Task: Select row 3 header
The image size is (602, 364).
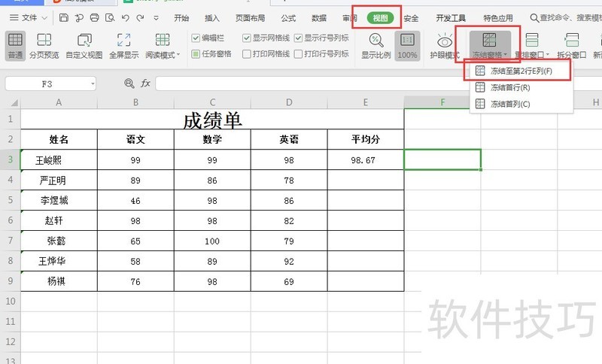Action: [11, 159]
